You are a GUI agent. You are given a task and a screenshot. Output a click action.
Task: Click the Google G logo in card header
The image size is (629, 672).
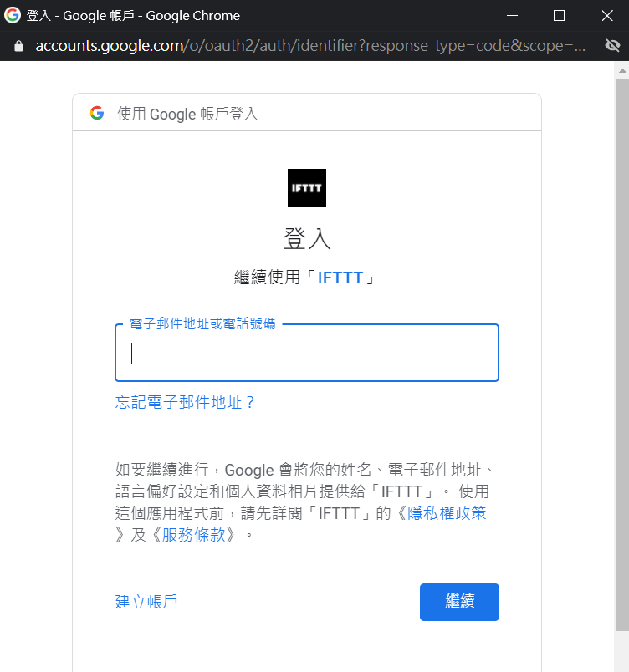pyautogui.click(x=97, y=113)
